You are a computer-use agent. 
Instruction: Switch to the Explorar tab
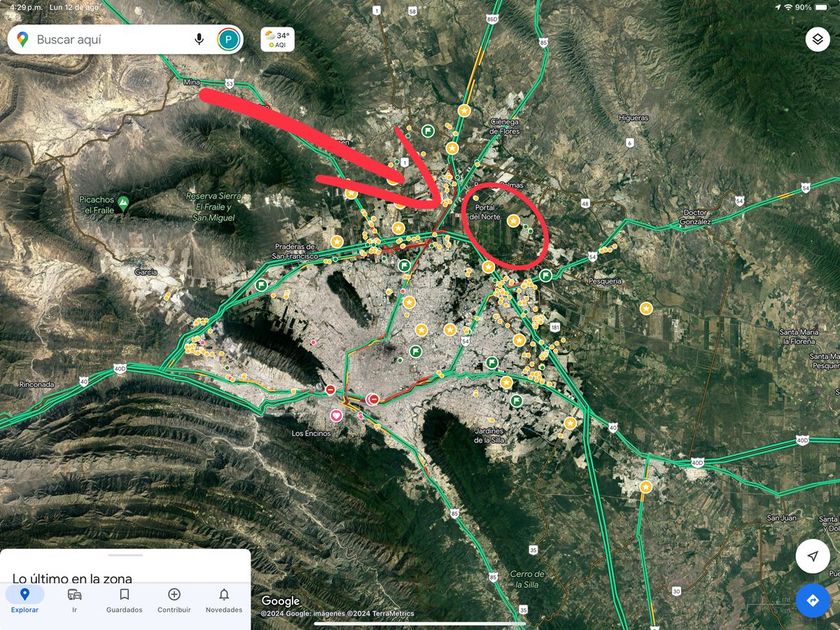[x=25, y=601]
